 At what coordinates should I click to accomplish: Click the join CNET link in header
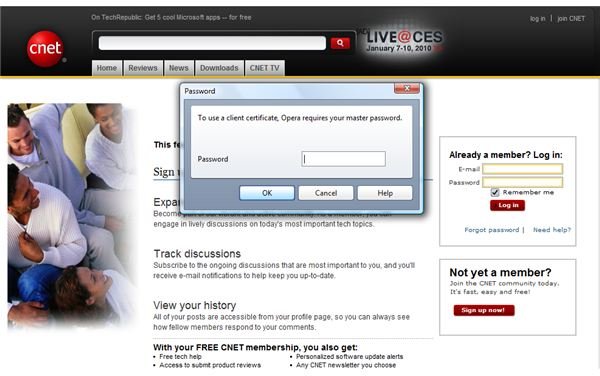(x=571, y=18)
